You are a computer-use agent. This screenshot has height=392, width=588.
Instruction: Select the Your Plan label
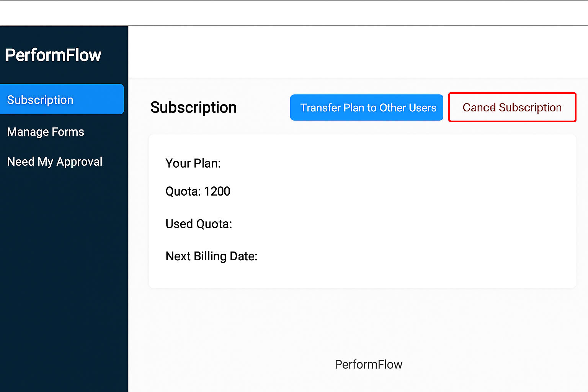tap(193, 163)
